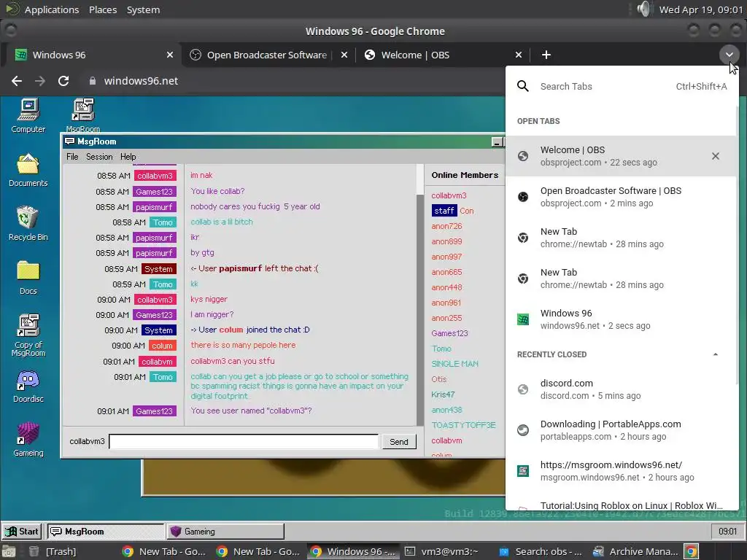Click the MsgRoom message input field
Screen dimensions: 747x560
(x=244, y=441)
